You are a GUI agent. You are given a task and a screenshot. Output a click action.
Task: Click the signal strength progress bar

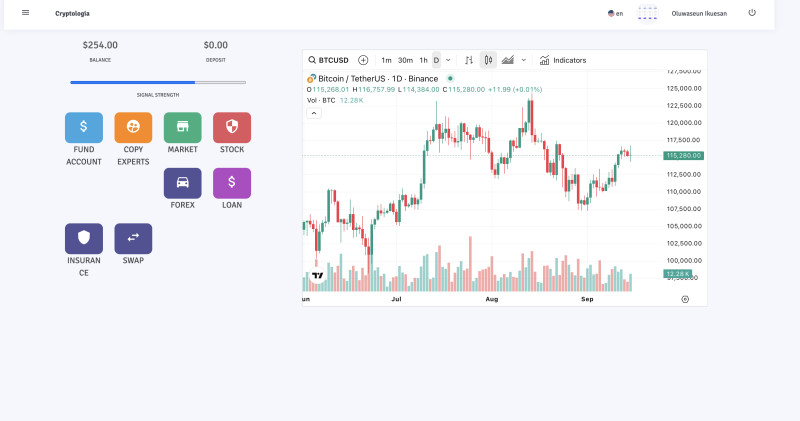(x=158, y=82)
